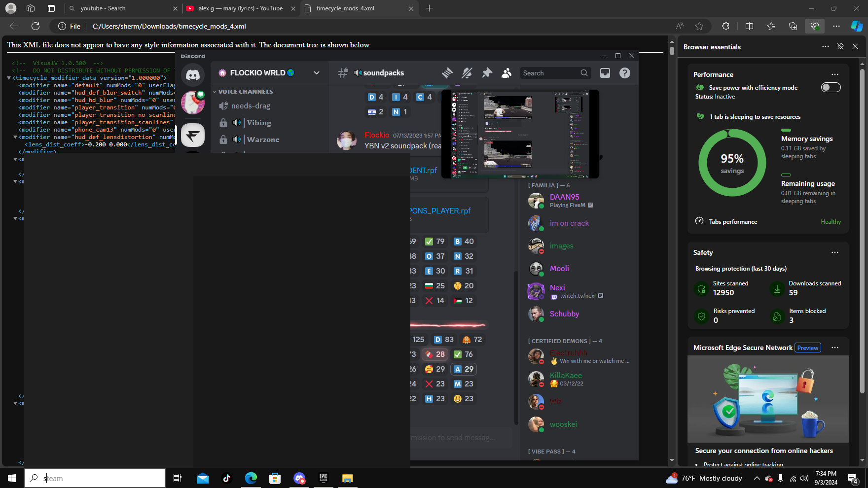Screen dimensions: 868x488
Task: Click Discord search field
Action: pyautogui.click(x=555, y=73)
